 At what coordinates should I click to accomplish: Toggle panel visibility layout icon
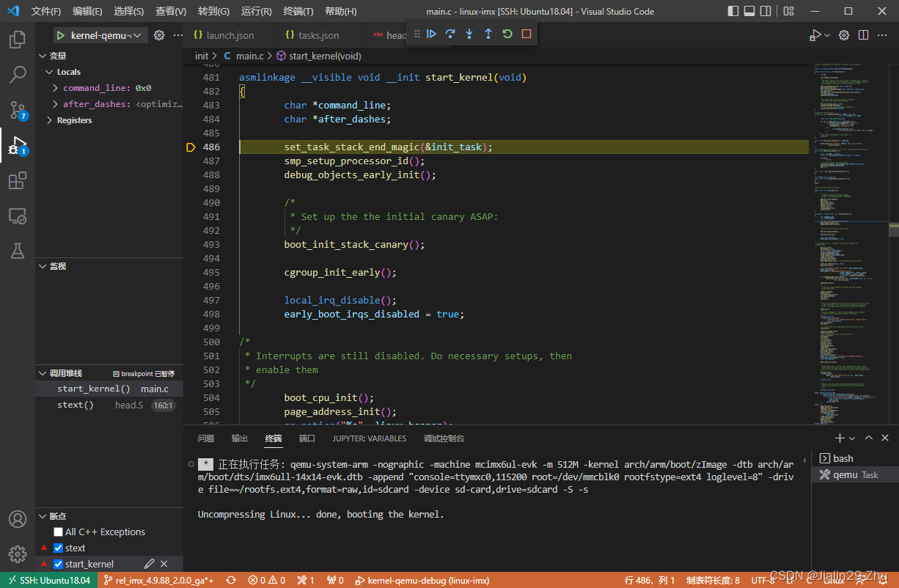(x=750, y=11)
